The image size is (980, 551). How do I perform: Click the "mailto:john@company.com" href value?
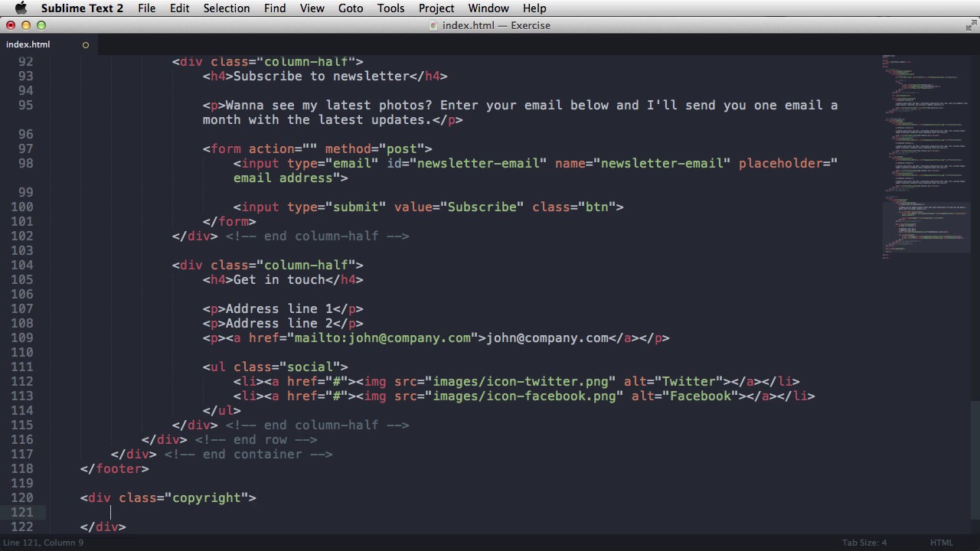(x=383, y=337)
